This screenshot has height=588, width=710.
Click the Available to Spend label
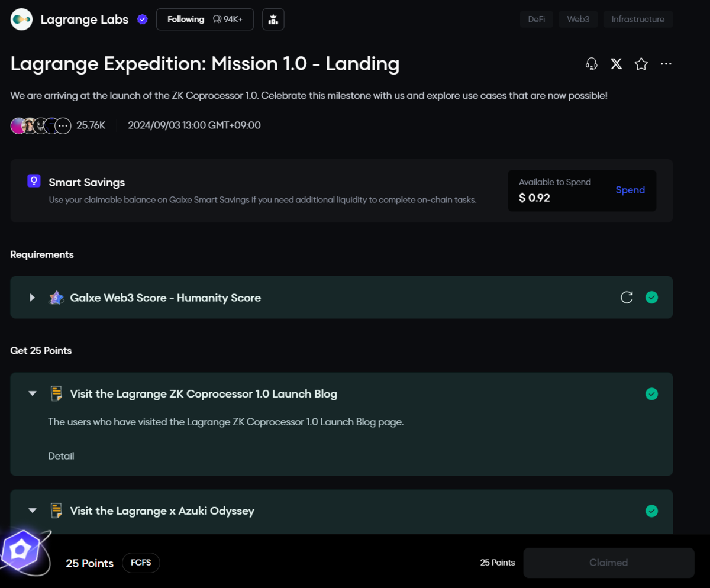555,182
